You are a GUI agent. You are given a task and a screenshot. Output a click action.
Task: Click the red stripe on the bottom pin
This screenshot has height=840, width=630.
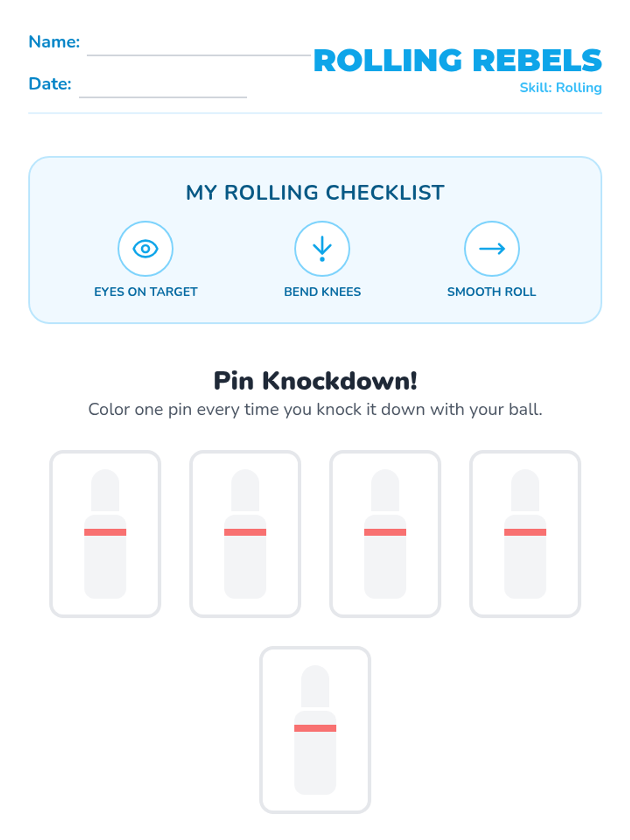click(x=315, y=728)
